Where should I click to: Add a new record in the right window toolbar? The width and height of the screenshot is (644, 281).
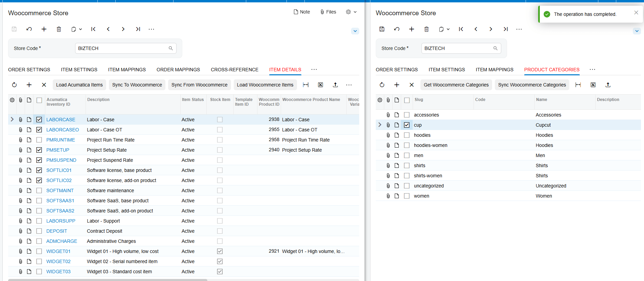click(x=412, y=29)
